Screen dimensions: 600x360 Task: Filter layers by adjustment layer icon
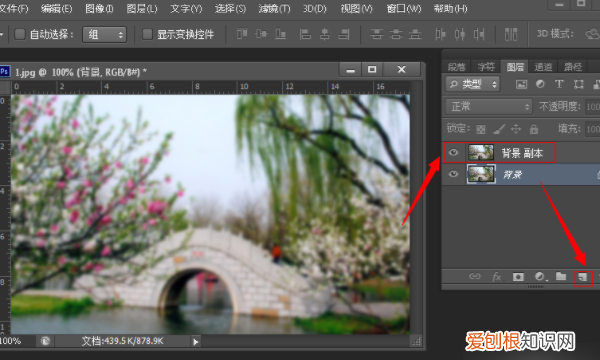(540, 84)
